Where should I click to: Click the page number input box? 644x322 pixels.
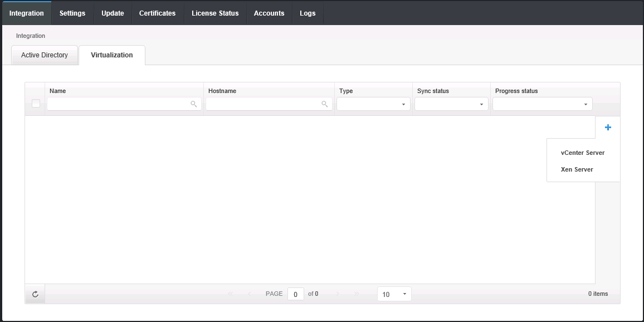click(x=296, y=294)
